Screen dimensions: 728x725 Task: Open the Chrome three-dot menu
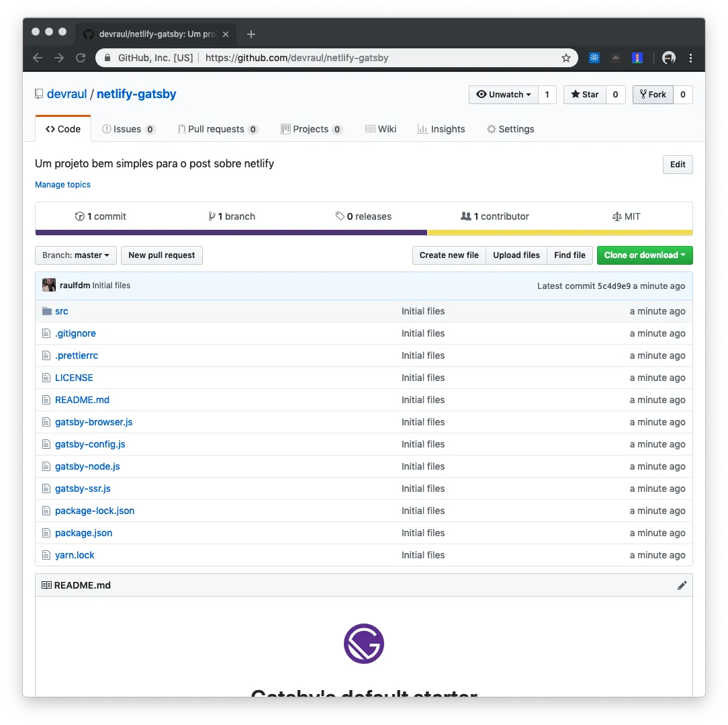tap(690, 58)
